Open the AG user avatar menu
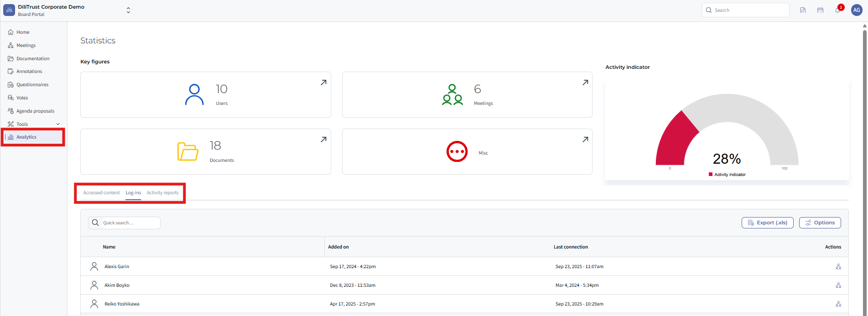Screen dimensions: 868x316 click(x=857, y=10)
